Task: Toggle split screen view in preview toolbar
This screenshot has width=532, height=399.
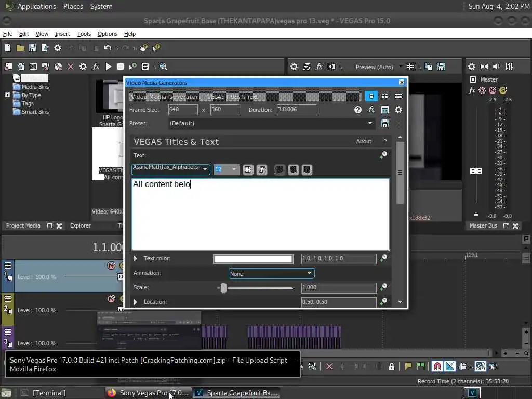Action: coord(331,67)
